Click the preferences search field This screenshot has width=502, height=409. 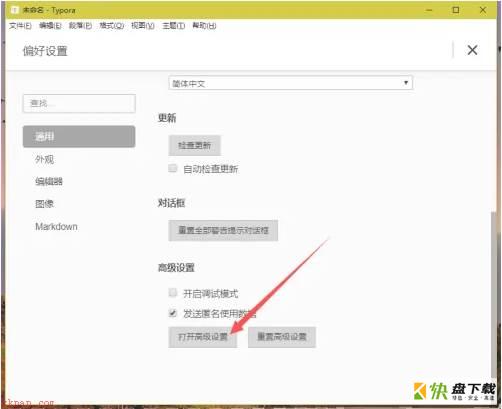79,103
